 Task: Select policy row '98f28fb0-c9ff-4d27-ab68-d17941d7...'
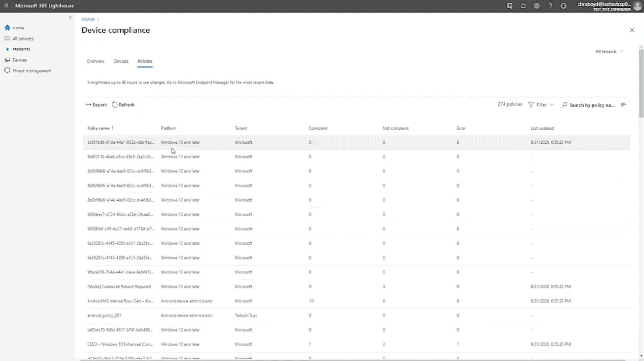(x=357, y=229)
